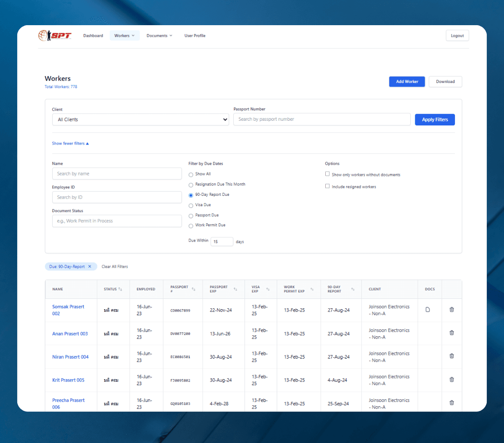Focus the passport number search field
The width and height of the screenshot is (504, 443).
click(x=322, y=119)
